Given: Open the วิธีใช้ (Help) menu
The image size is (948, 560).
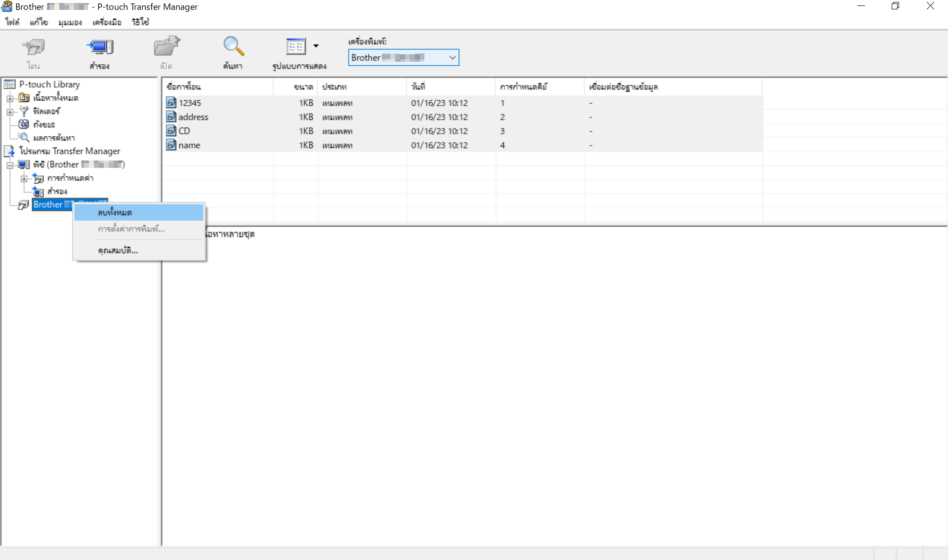Looking at the screenshot, I should pyautogui.click(x=140, y=22).
